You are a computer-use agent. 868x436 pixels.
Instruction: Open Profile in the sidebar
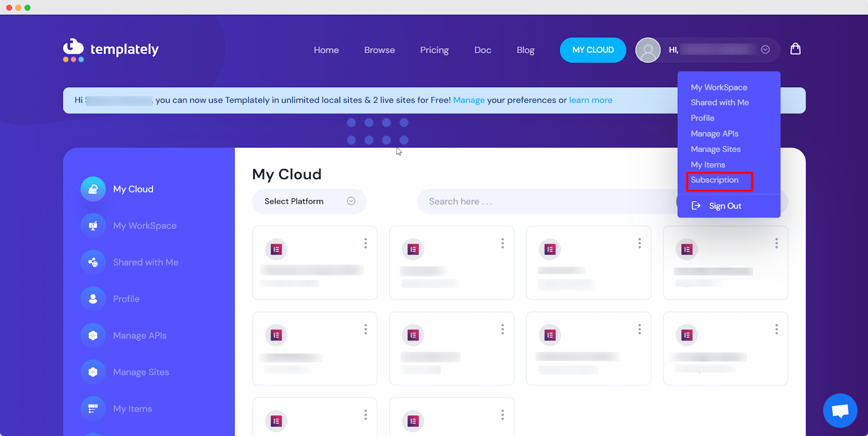(126, 299)
